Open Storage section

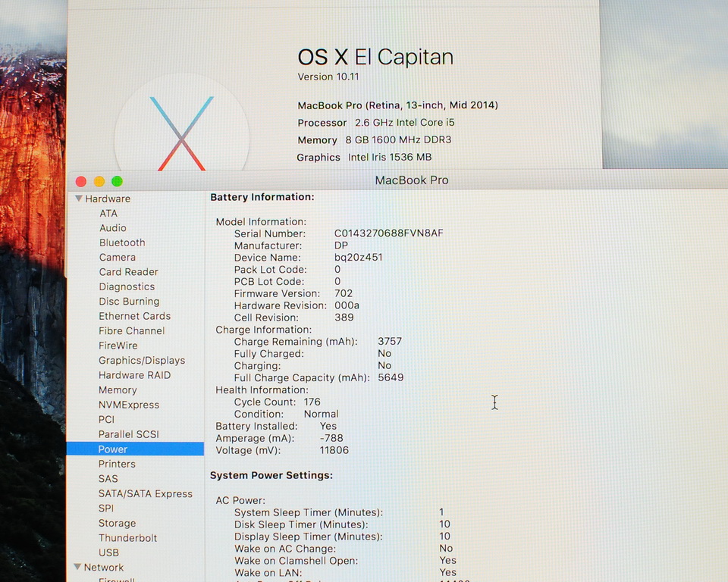click(x=117, y=523)
